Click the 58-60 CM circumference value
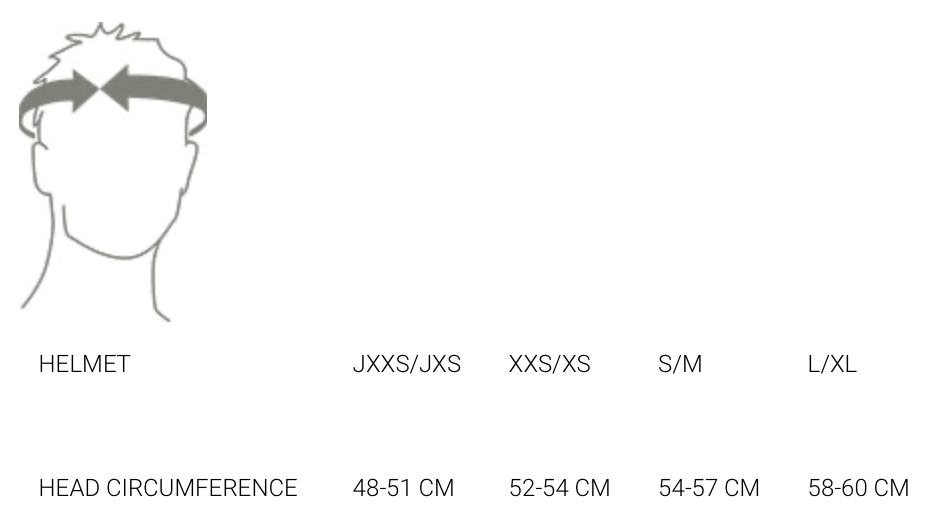Viewport: 932px width, 532px height. [858, 488]
